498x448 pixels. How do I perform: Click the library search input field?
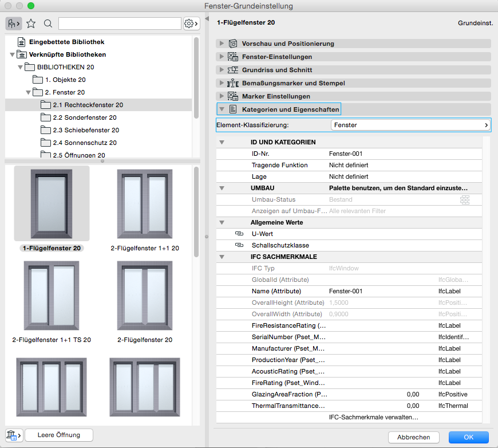[x=120, y=23]
